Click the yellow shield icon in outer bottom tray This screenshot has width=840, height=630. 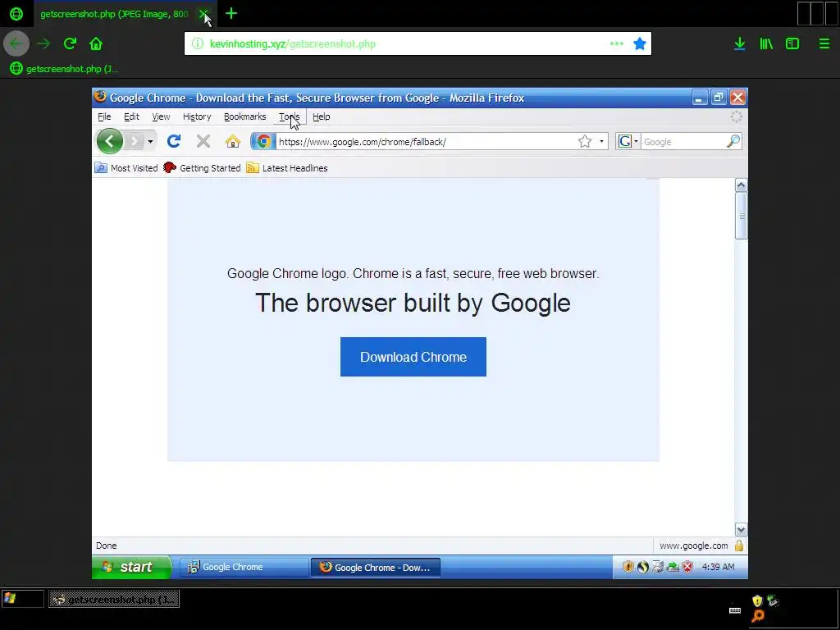tap(757, 600)
